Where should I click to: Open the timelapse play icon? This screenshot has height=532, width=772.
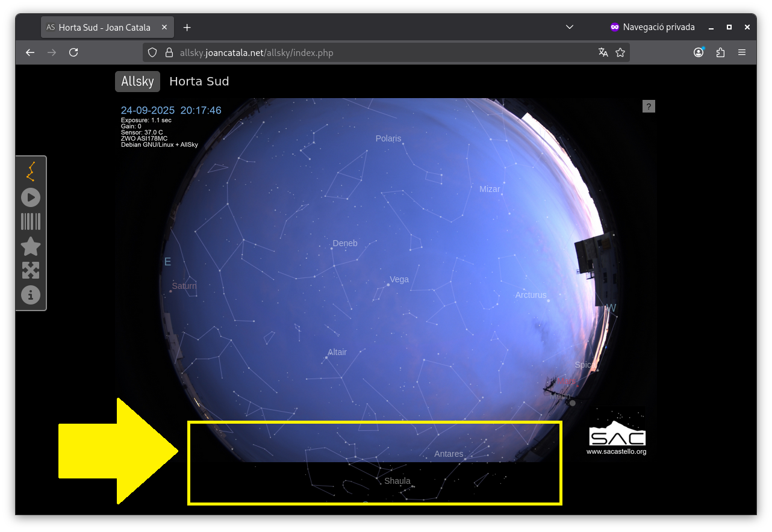31,197
